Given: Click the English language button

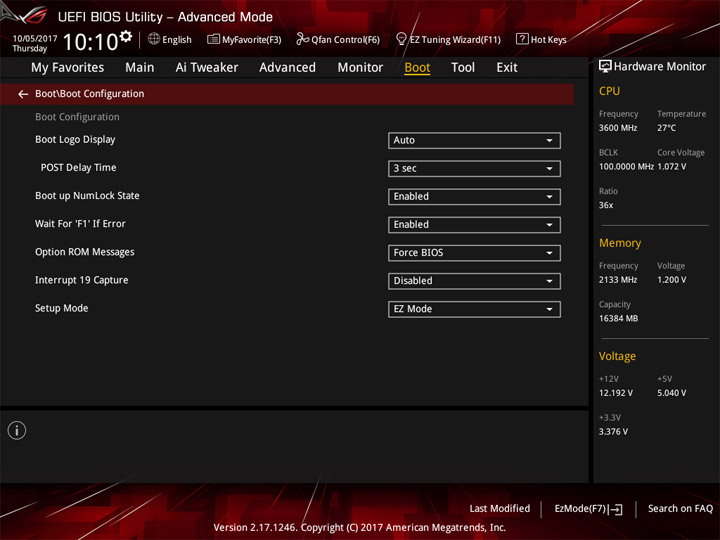Looking at the screenshot, I should coord(170,39).
